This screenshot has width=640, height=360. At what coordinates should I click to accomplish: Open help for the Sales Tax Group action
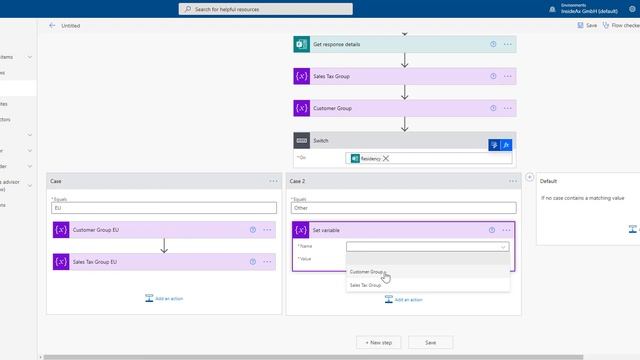click(493, 76)
